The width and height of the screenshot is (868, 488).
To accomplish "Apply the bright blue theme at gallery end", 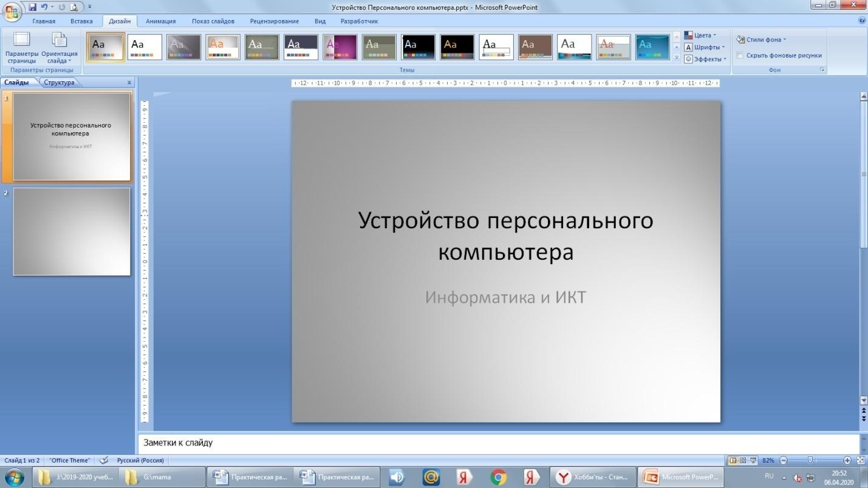I will tap(652, 47).
